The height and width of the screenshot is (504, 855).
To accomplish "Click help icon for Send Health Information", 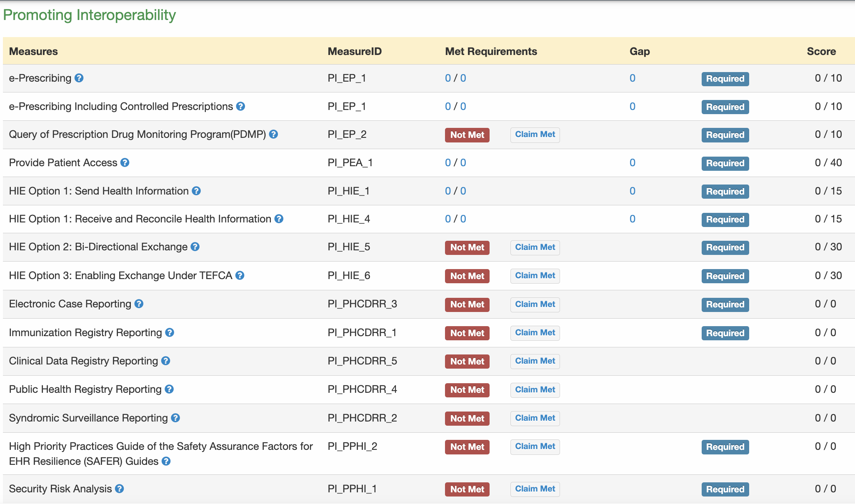I will [196, 191].
